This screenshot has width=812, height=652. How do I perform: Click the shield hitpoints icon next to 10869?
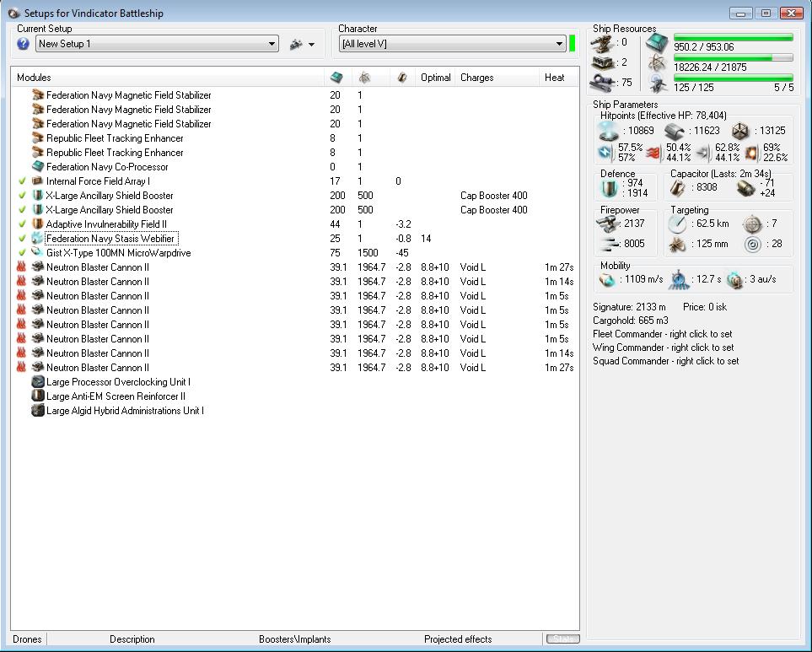(609, 131)
